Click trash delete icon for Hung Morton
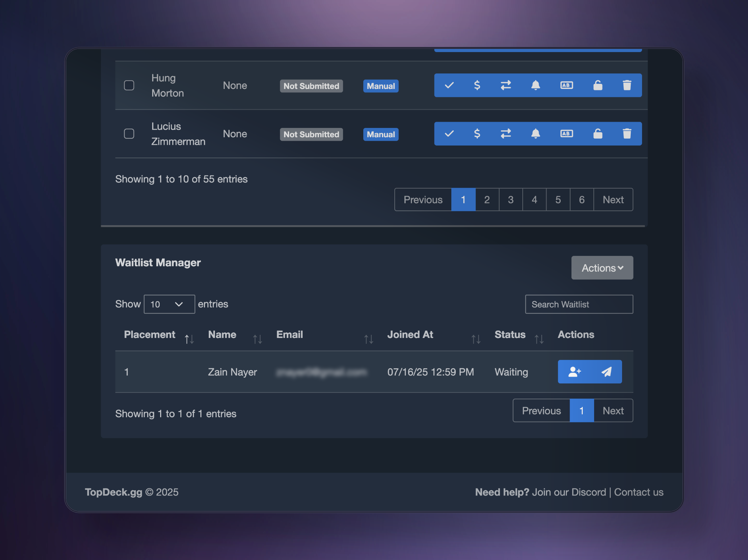This screenshot has height=560, width=748. click(x=627, y=85)
